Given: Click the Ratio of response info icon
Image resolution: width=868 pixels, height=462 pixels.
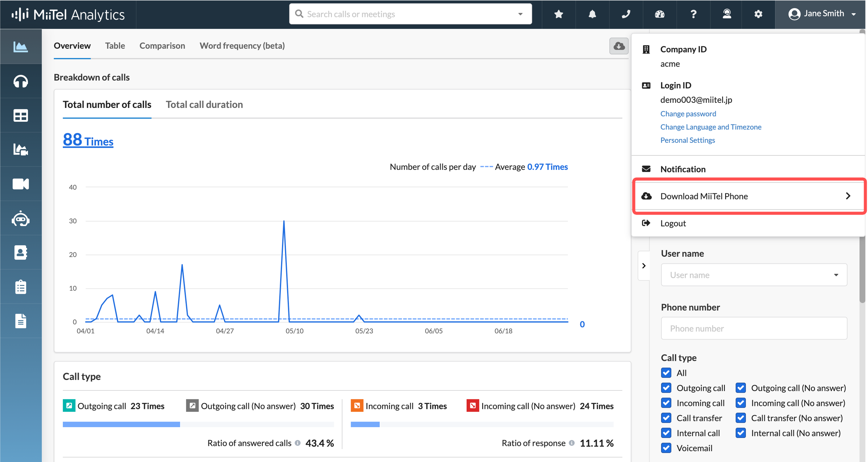Looking at the screenshot, I should [572, 443].
